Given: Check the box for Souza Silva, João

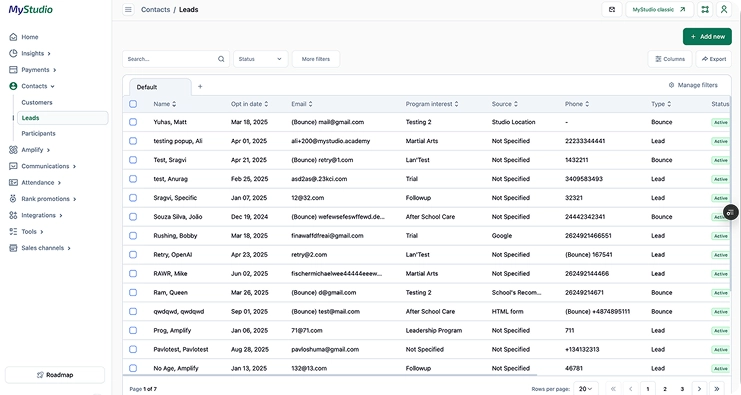Looking at the screenshot, I should pyautogui.click(x=133, y=216).
